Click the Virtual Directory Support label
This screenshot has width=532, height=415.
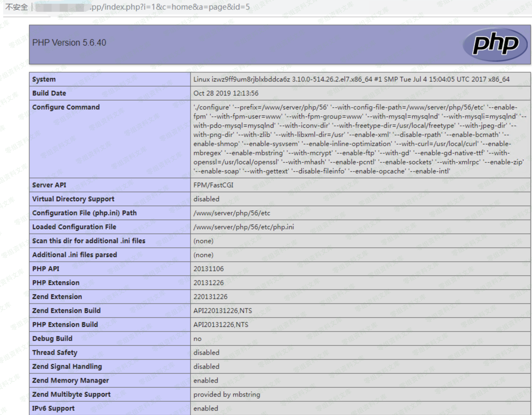tap(73, 199)
